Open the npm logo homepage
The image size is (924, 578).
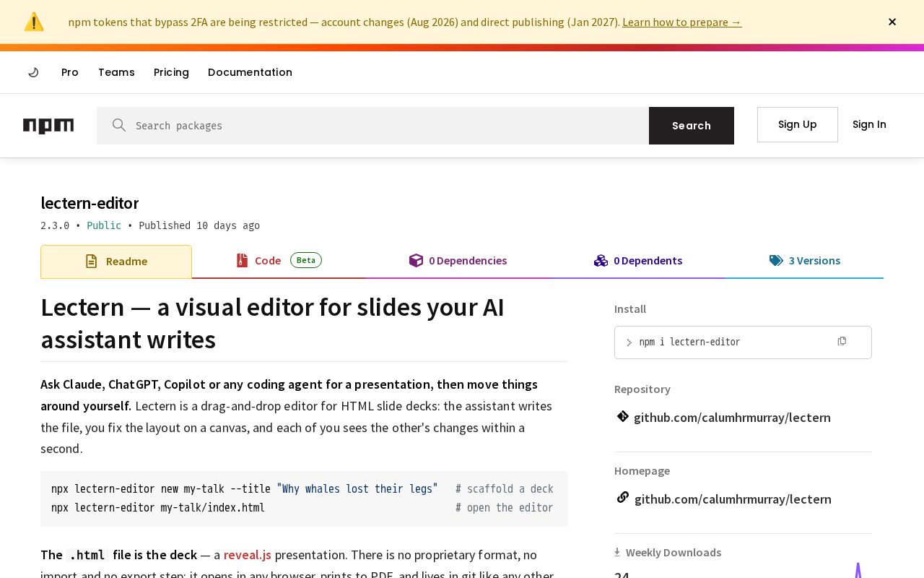coord(48,126)
